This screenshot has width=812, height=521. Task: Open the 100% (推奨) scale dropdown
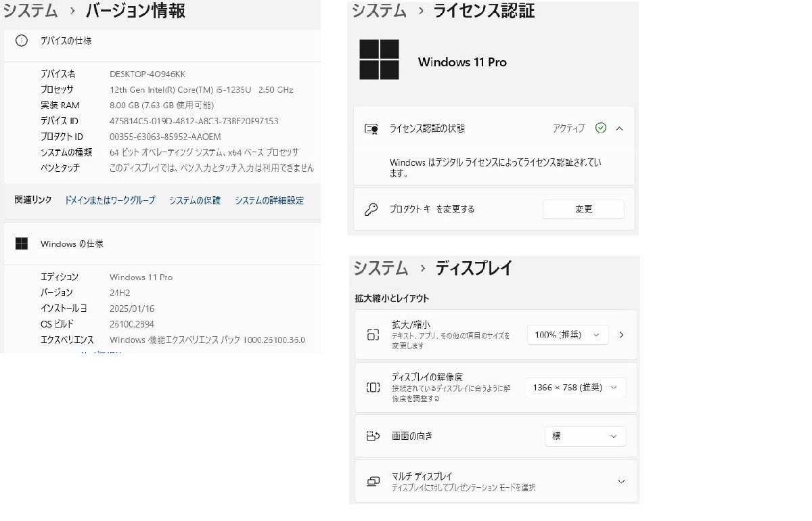point(568,334)
